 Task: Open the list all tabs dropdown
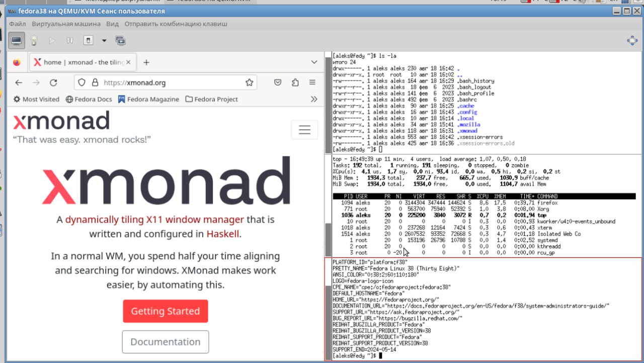coord(314,62)
